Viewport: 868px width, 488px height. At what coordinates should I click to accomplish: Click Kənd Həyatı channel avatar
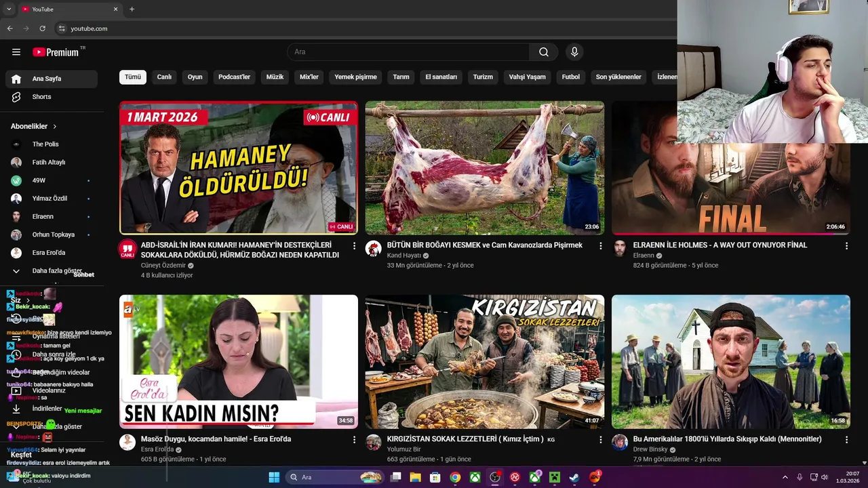pos(374,249)
